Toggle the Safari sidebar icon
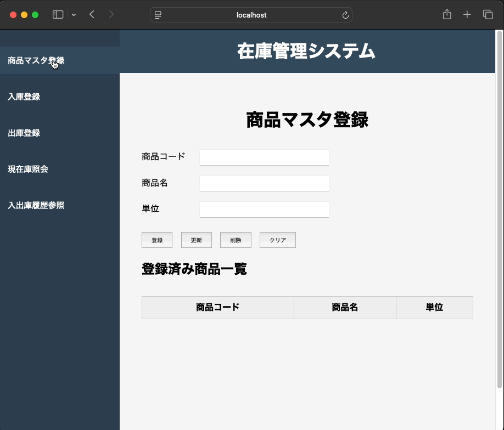The height and width of the screenshot is (430, 504). pos(58,15)
